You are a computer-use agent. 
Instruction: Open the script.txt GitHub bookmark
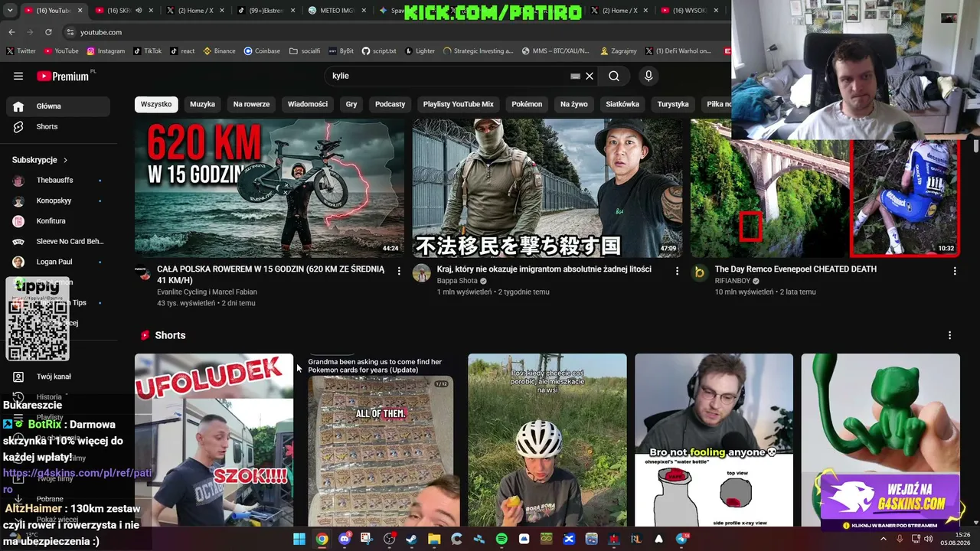click(379, 51)
